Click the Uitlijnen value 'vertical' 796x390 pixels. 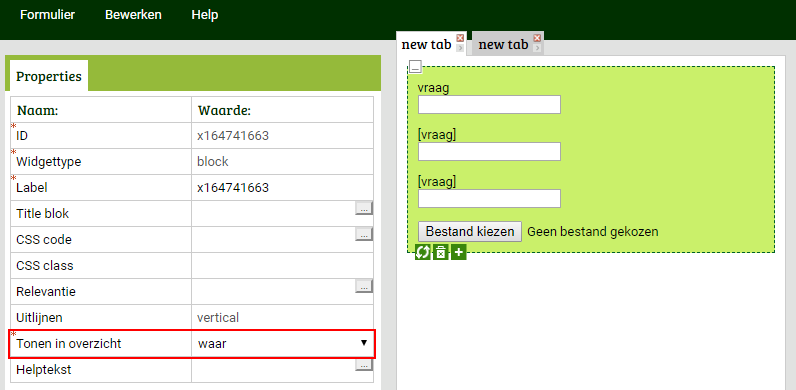click(218, 318)
